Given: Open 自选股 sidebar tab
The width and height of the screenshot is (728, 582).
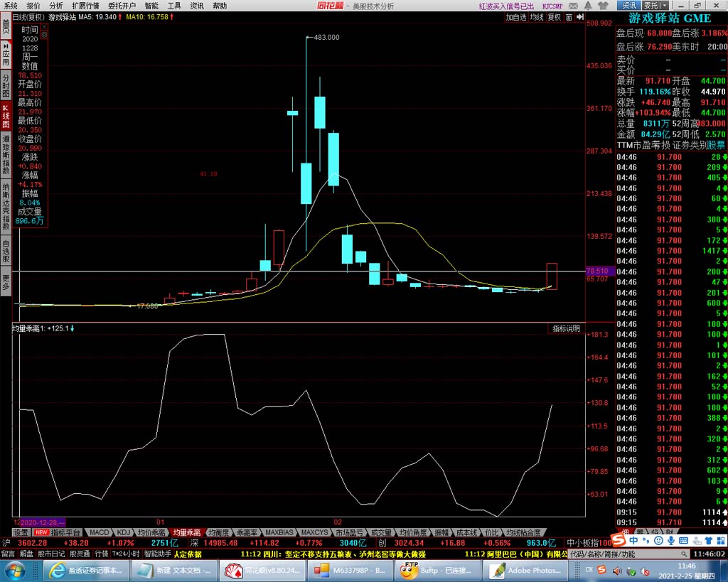Looking at the screenshot, I should click(x=6, y=251).
